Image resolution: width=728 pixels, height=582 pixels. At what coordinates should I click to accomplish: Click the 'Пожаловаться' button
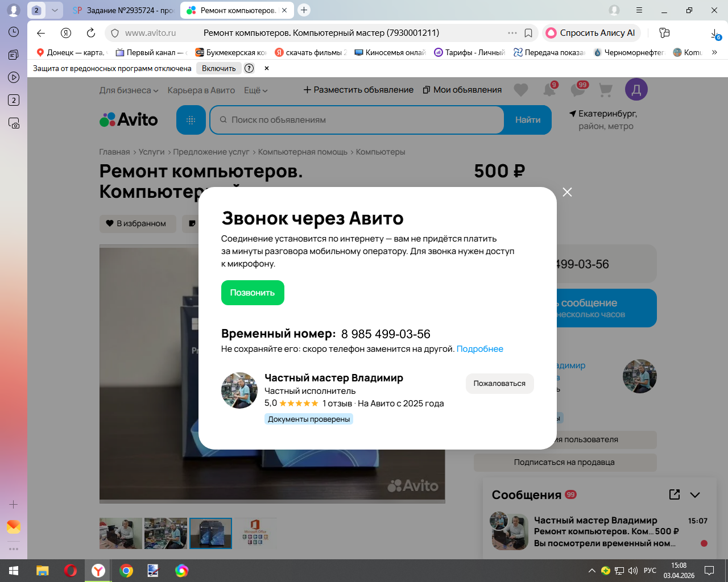(499, 384)
